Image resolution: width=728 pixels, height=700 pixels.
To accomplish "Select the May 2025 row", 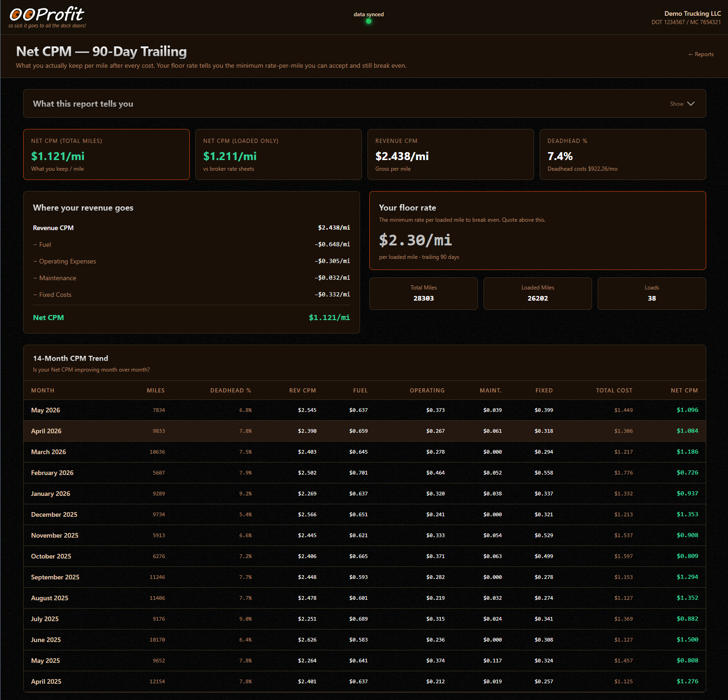I will pos(365,661).
